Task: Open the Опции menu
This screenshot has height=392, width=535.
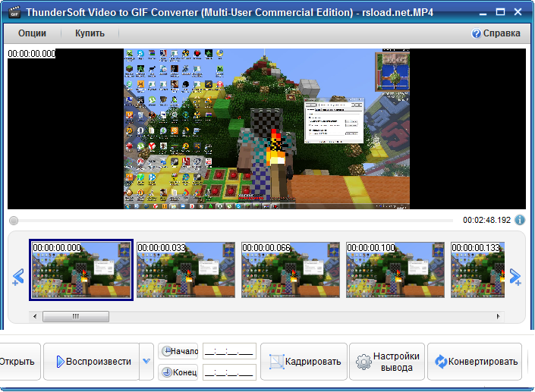Action: pyautogui.click(x=32, y=33)
